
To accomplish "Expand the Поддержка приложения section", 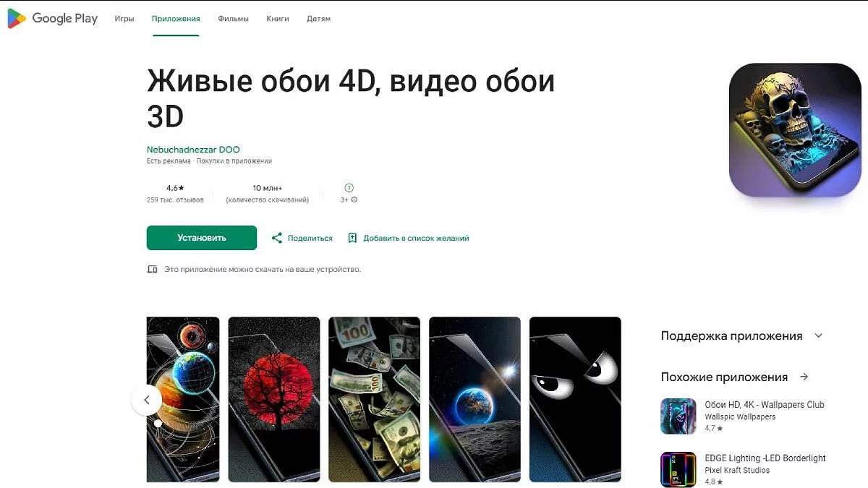I will 819,335.
